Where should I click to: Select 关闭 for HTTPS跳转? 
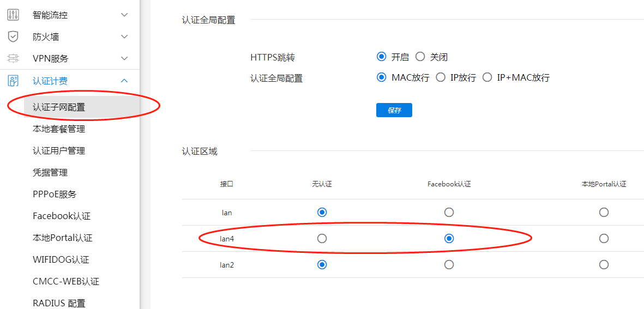(x=420, y=57)
